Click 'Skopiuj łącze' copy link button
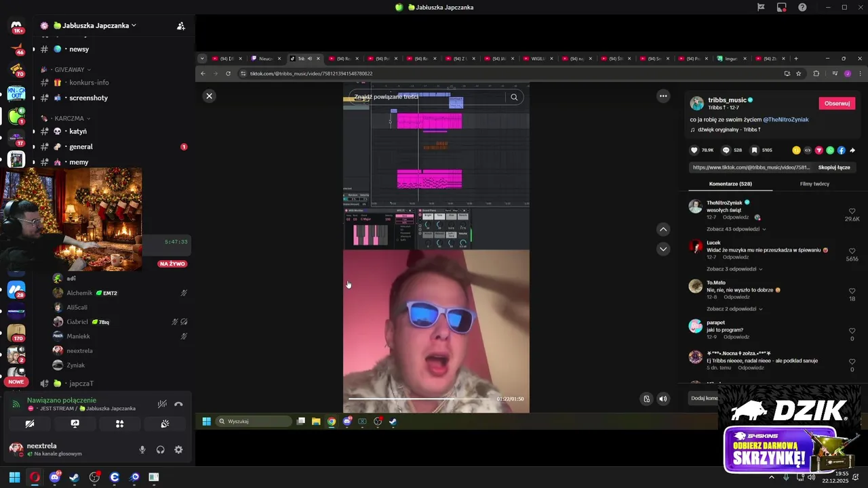This screenshot has width=868, height=488. point(834,167)
